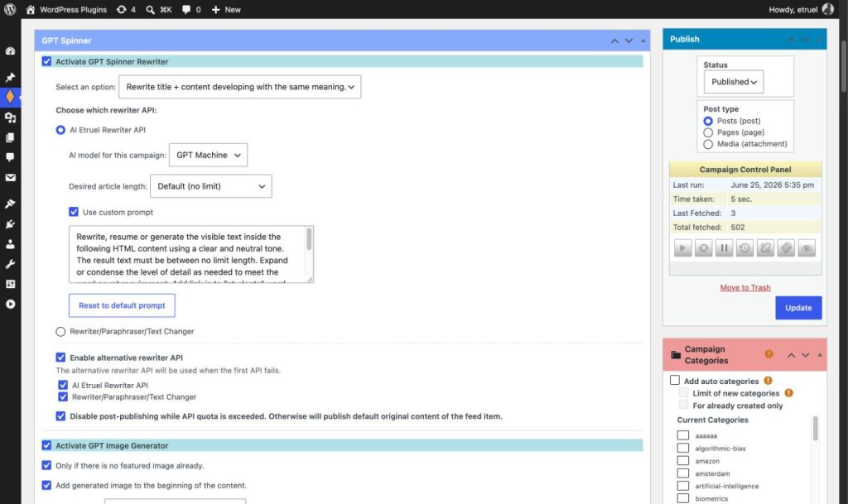Open the WordPress Plugins site menu
The image size is (848, 504).
pyautogui.click(x=66, y=9)
